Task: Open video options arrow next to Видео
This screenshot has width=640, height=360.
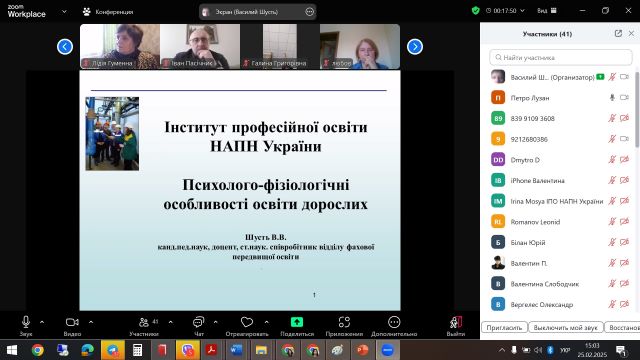Action: [91, 322]
